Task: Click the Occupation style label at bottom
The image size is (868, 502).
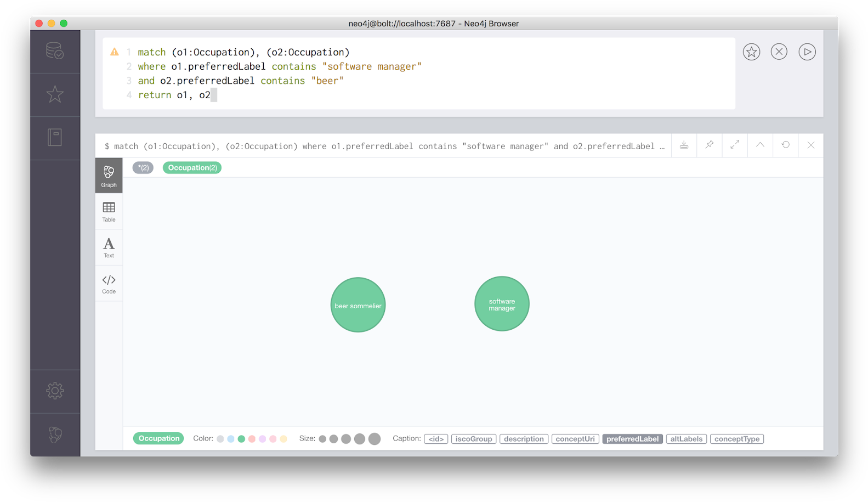Action: click(159, 438)
